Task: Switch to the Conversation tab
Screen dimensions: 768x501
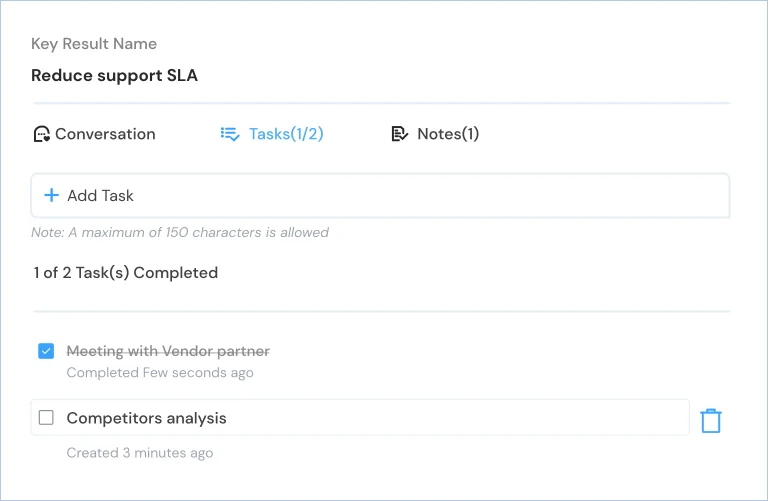Action: click(x=95, y=134)
